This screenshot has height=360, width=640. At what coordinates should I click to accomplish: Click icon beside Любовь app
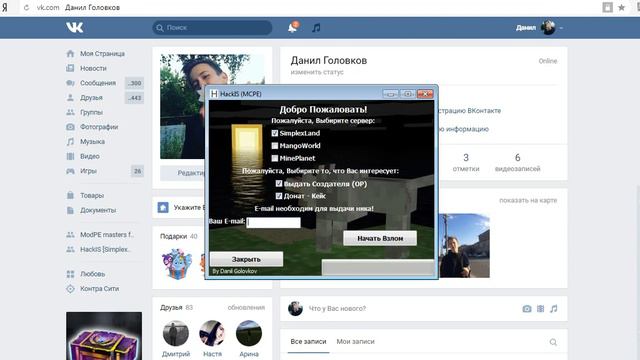(70, 274)
